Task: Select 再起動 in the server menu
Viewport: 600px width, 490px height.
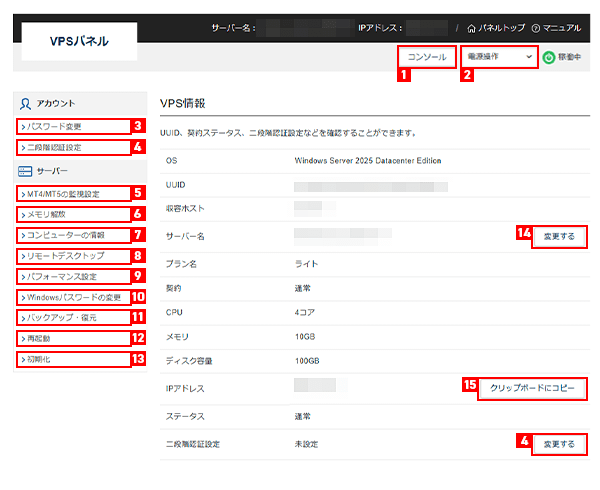Action: click(72, 339)
